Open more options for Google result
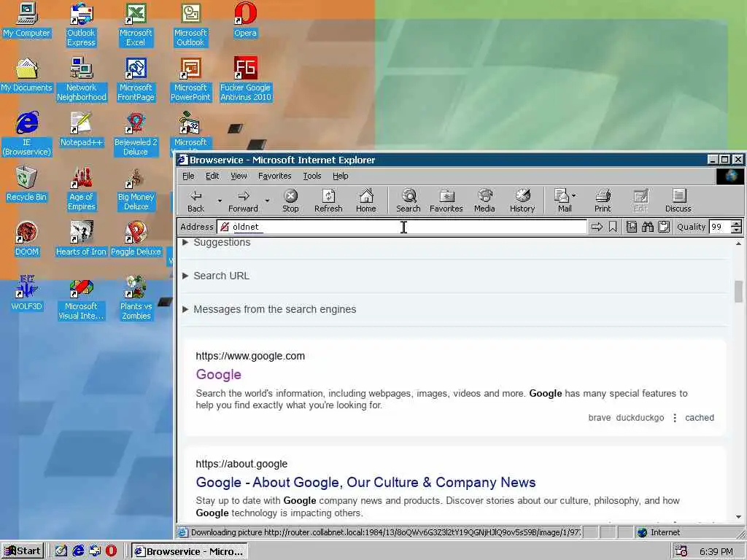747x560 pixels. [x=675, y=418]
